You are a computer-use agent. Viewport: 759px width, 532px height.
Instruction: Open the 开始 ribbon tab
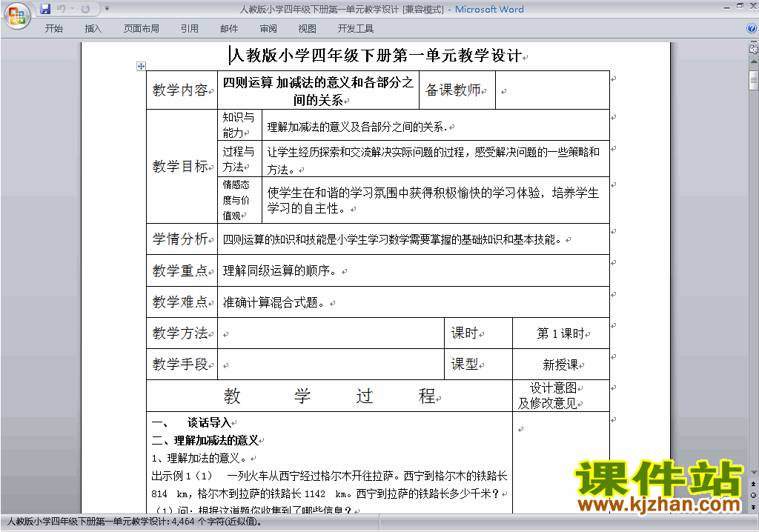click(53, 29)
